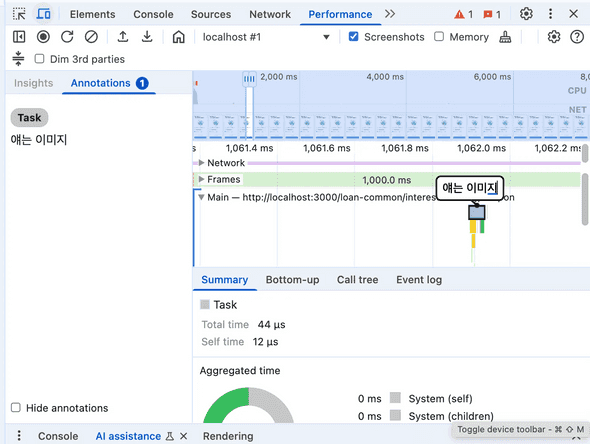The image size is (590, 444).
Task: Collapse the Main thread track
Action: pyautogui.click(x=201, y=197)
